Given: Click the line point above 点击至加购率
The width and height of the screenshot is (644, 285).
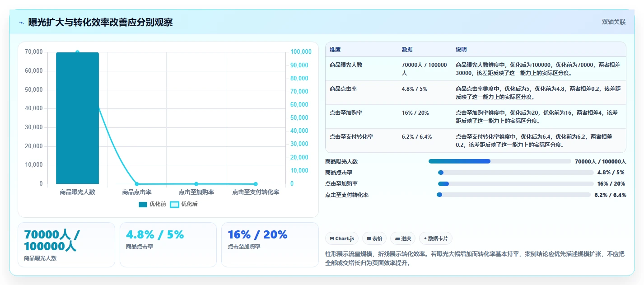Looking at the screenshot, I should 196,184.
